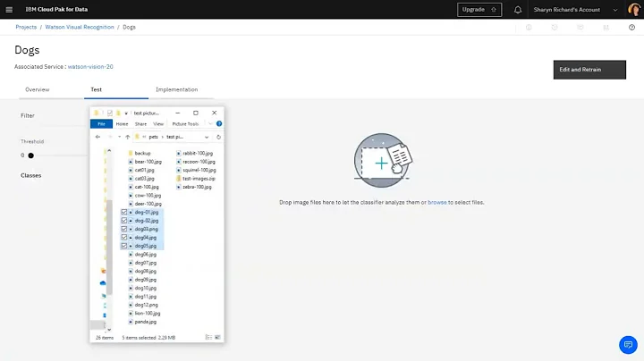Click the New folder quick access icon

click(118, 113)
